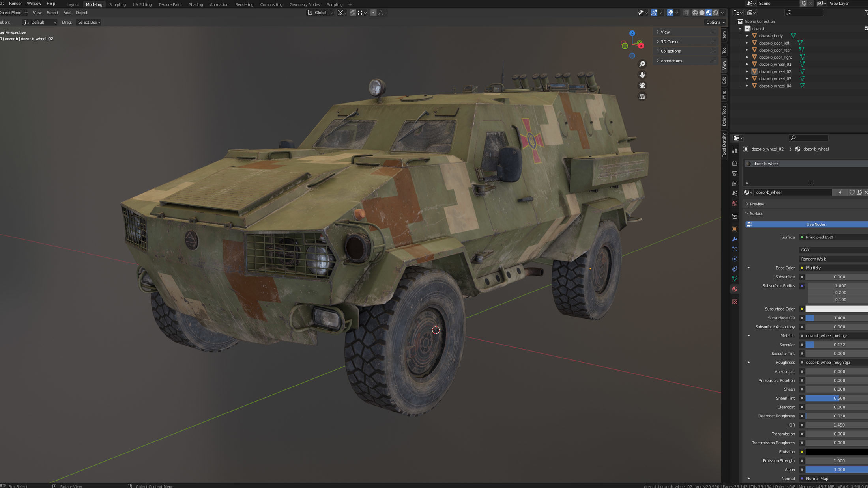Open the Object Mode dropdown
Screen dimensions: 868x488
pyautogui.click(x=13, y=13)
